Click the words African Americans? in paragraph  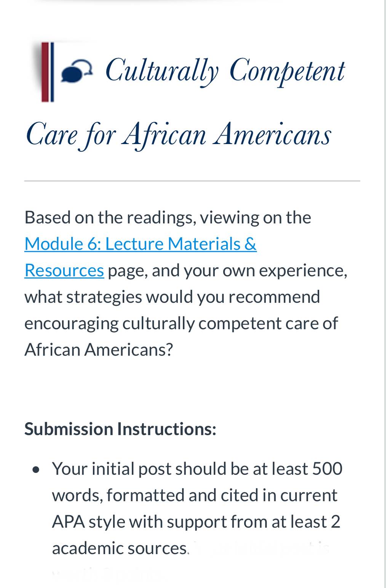coord(99,349)
